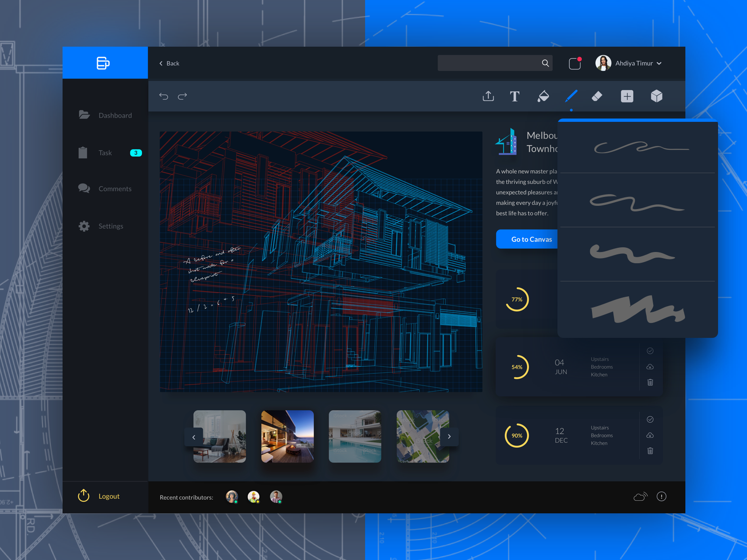
Task: Click the cloud sync icon in footer
Action: point(641,497)
